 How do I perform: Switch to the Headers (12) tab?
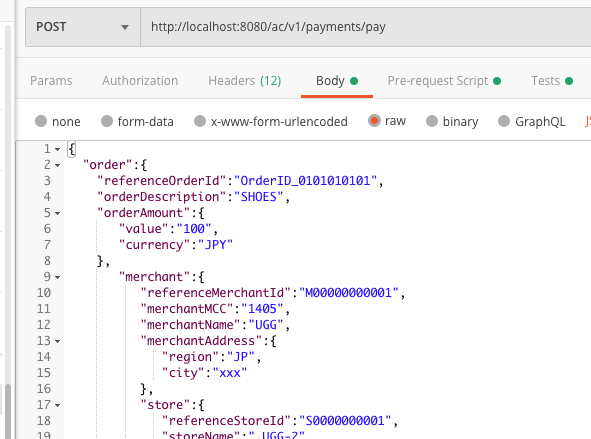pos(245,81)
